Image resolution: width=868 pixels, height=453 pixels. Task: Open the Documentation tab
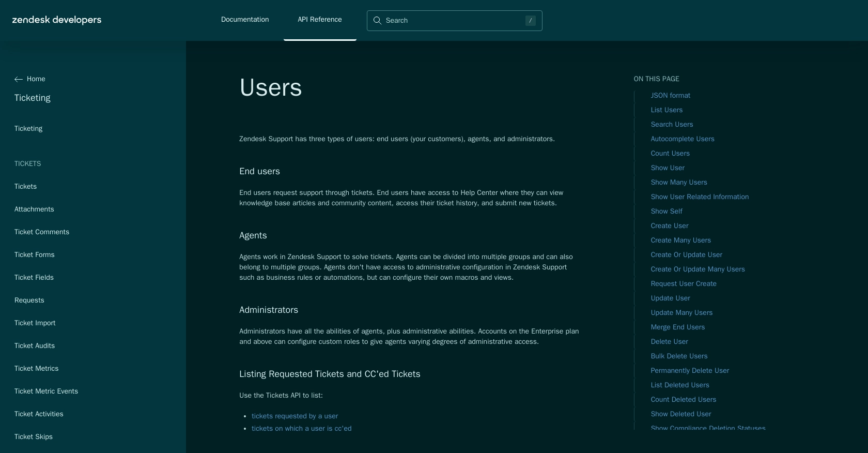[x=245, y=20]
